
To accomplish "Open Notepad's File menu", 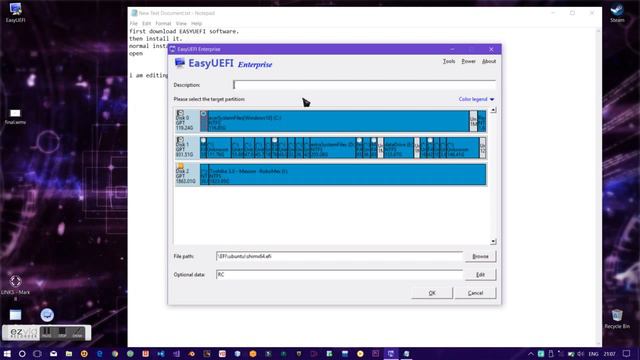I will (133, 24).
